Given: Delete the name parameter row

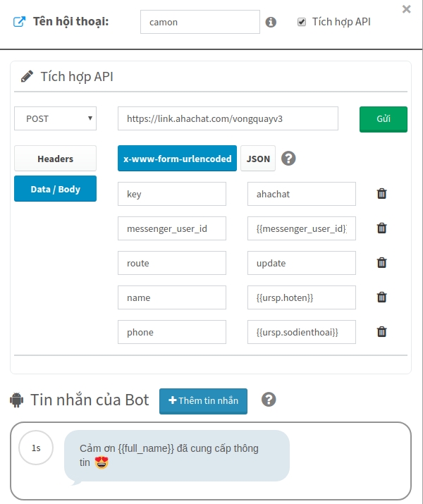Looking at the screenshot, I should click(x=381, y=297).
